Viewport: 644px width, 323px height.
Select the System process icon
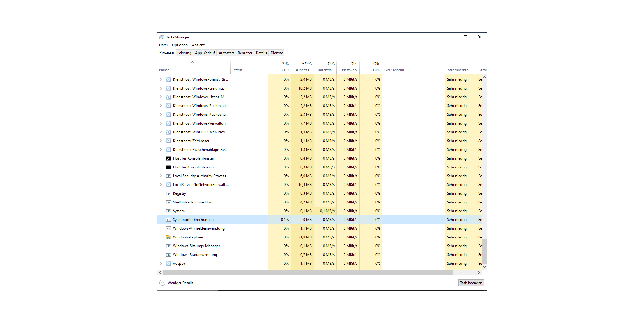(x=169, y=211)
